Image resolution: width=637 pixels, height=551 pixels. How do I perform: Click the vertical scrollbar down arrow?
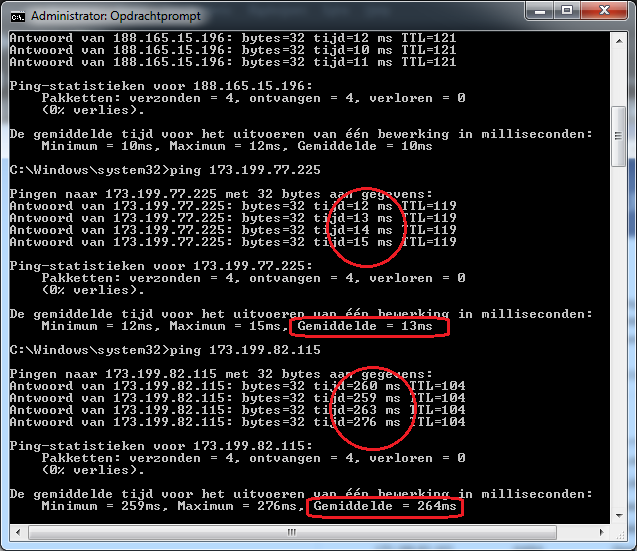(x=619, y=516)
